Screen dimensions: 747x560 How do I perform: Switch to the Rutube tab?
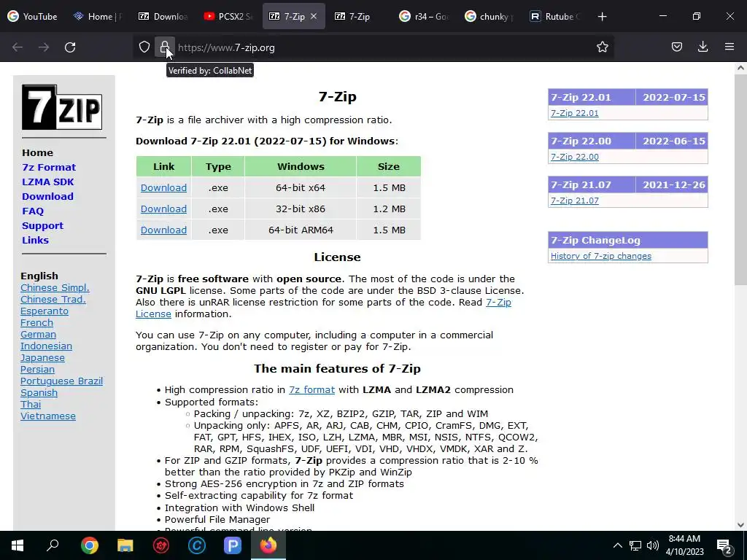click(554, 16)
